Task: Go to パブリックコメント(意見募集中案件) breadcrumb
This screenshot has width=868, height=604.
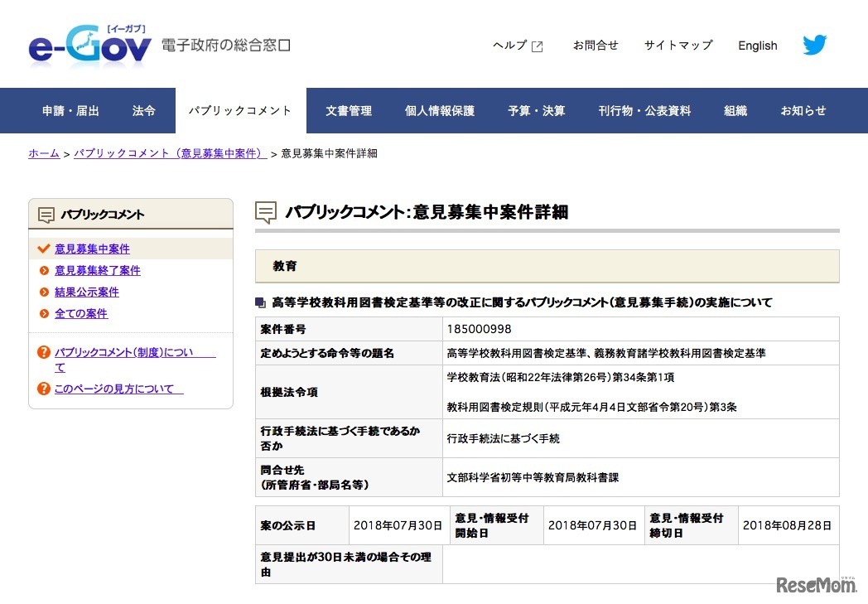Action: [x=170, y=153]
